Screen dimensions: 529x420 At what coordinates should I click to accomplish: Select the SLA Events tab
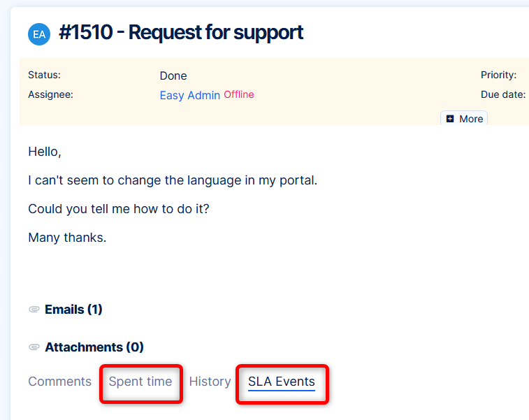[x=282, y=382]
